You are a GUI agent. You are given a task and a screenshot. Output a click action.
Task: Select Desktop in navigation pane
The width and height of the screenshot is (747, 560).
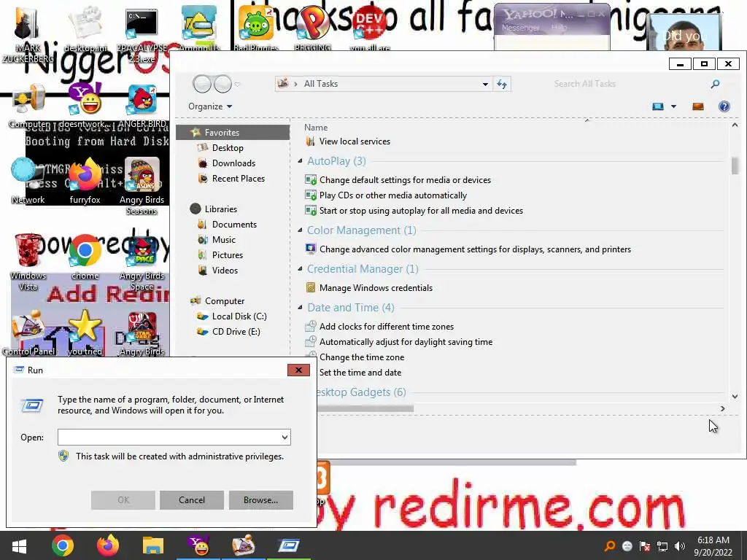[228, 147]
